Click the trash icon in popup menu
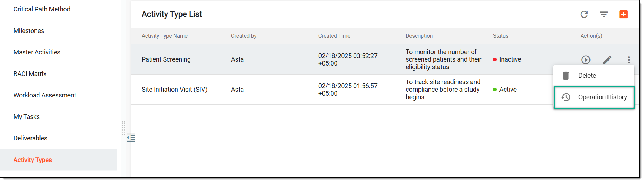 566,76
